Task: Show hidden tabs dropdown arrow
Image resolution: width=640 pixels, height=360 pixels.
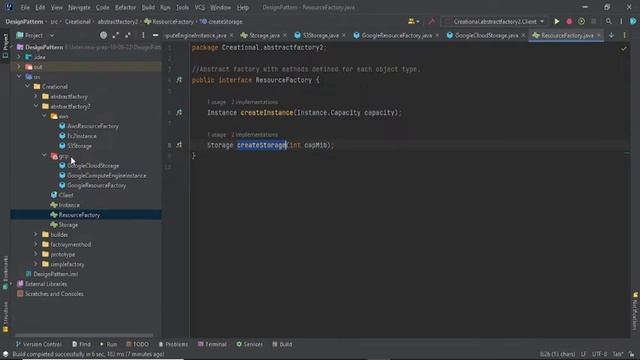Action: coord(611,36)
